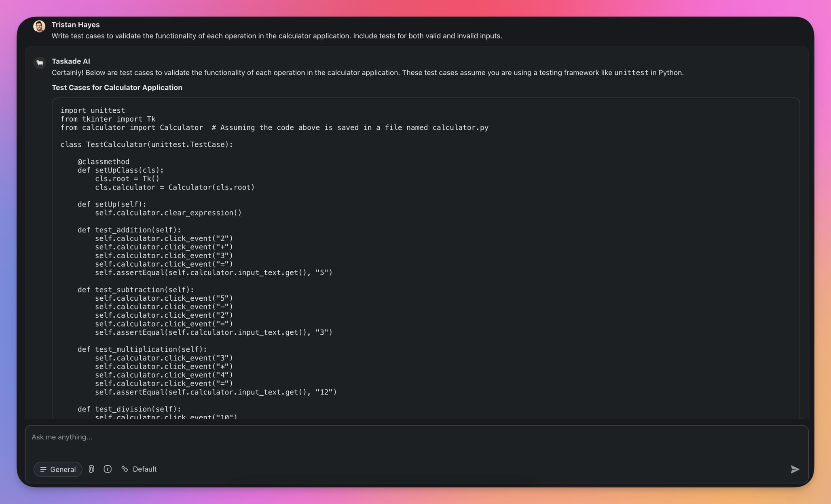
Task: Click the filter lines icon inside General chip
Action: click(43, 469)
